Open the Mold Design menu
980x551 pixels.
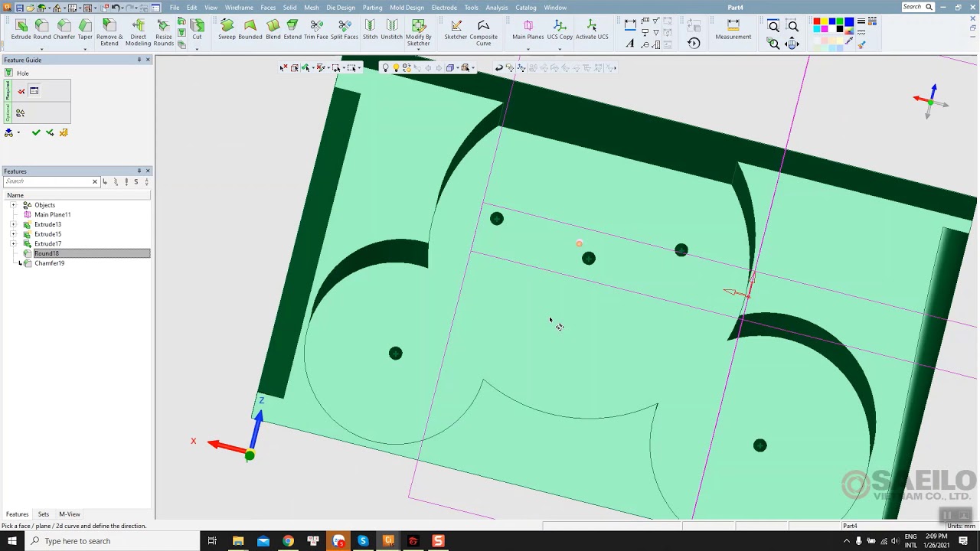pos(407,8)
